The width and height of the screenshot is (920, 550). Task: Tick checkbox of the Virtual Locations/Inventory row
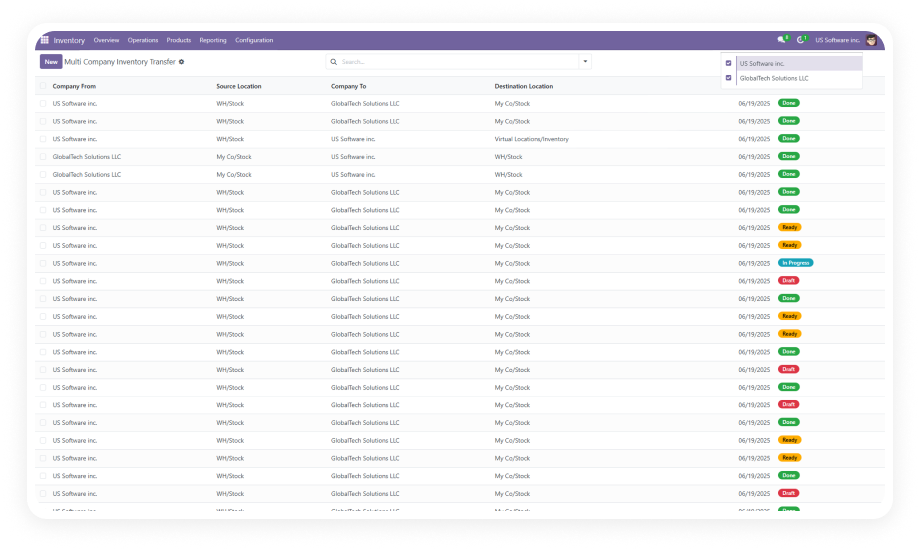43,139
